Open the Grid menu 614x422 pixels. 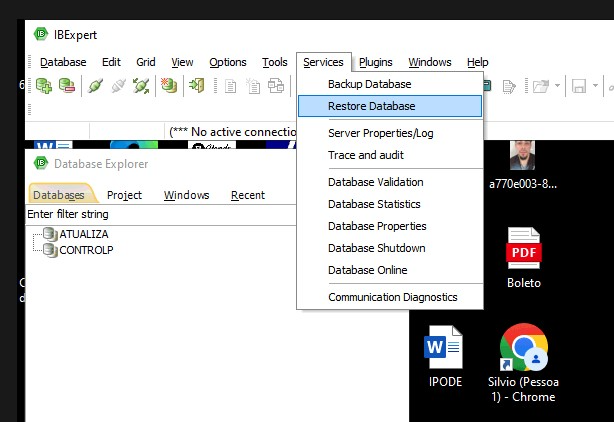146,62
